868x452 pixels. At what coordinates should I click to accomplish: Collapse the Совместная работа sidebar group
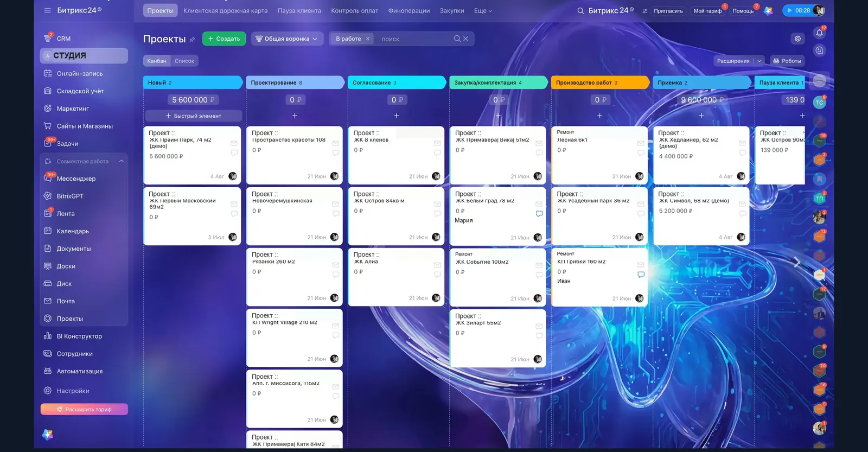(122, 161)
